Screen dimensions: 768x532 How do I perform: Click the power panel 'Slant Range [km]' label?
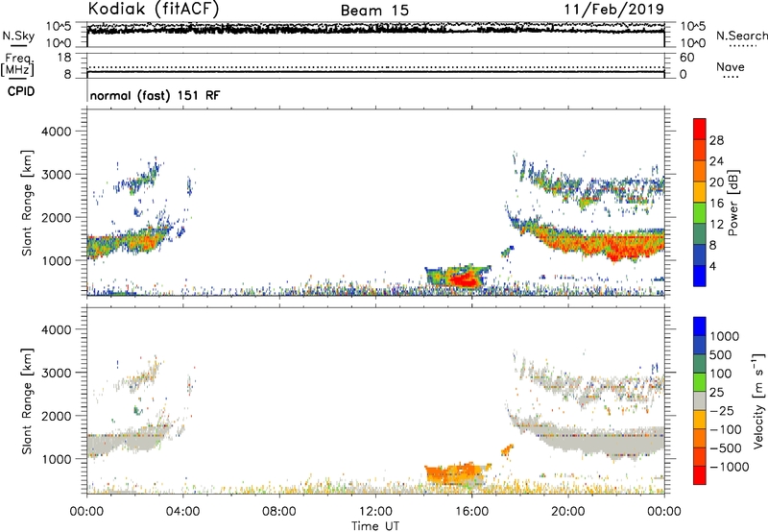tap(27, 203)
